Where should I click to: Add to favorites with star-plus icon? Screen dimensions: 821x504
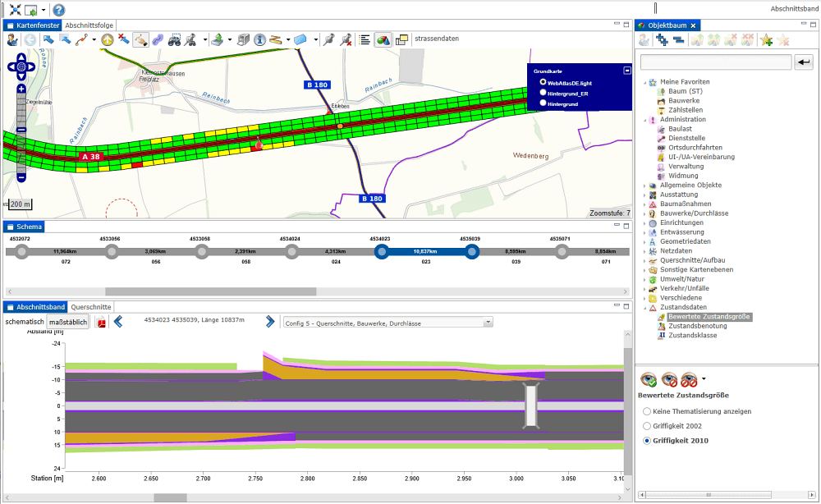[x=766, y=40]
